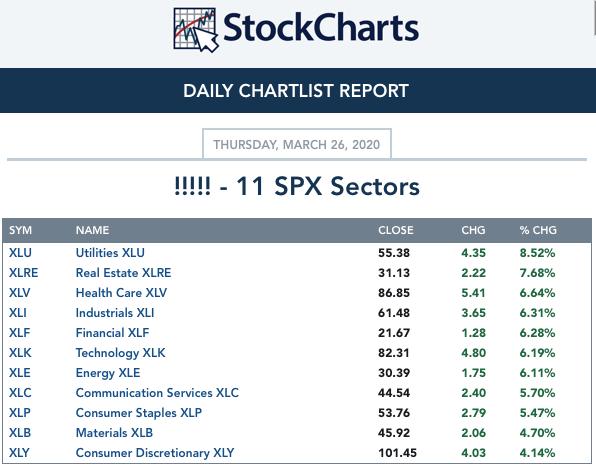
Task: Click the CLOSE column header
Action: [395, 230]
